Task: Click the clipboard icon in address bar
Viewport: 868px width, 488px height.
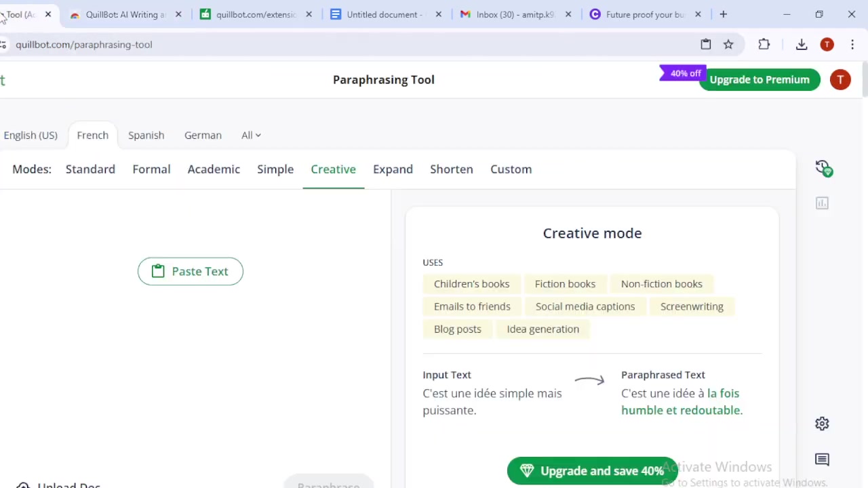Action: [x=706, y=44]
